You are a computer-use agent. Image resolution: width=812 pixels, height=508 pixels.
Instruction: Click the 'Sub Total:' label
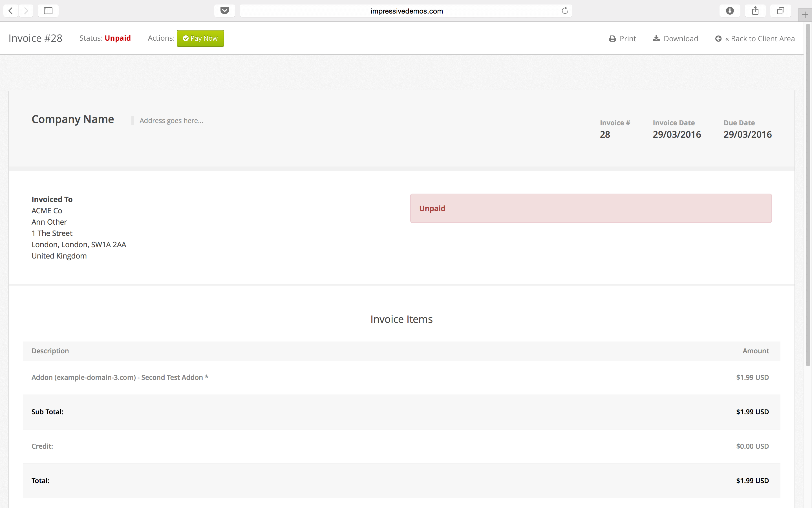click(47, 412)
